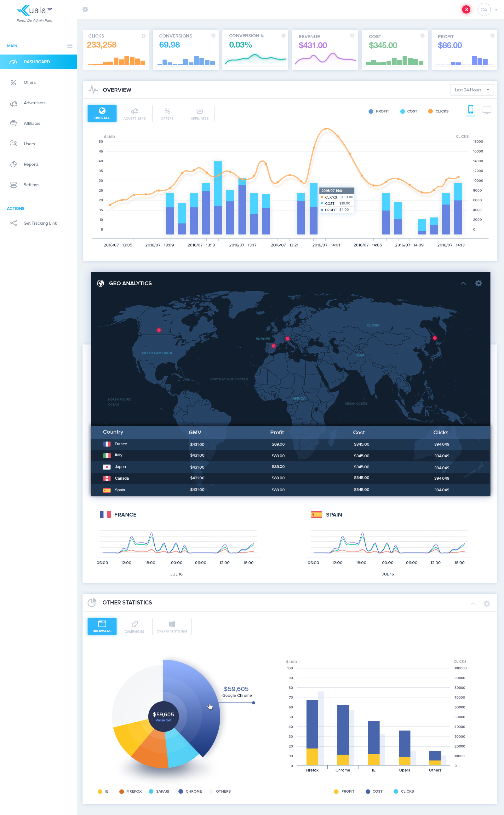This screenshot has height=815, width=504.
Task: Open the Last 24 Hours dropdown
Action: 471,90
